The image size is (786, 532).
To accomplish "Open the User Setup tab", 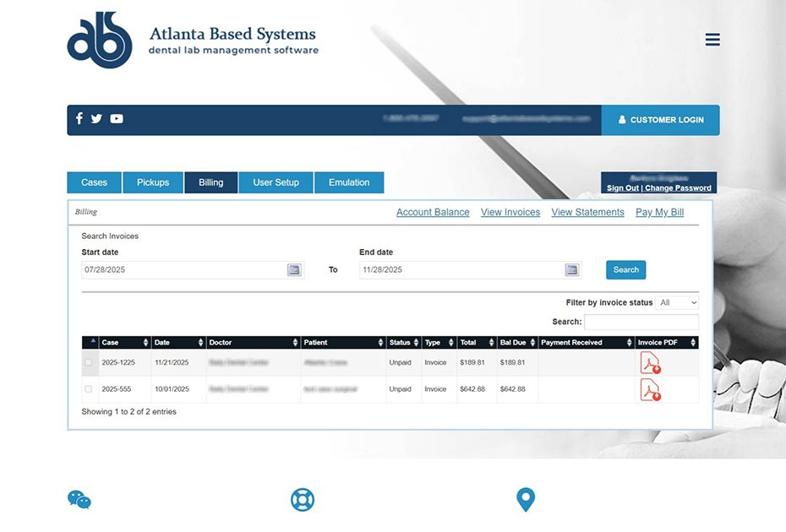I will click(x=276, y=182).
